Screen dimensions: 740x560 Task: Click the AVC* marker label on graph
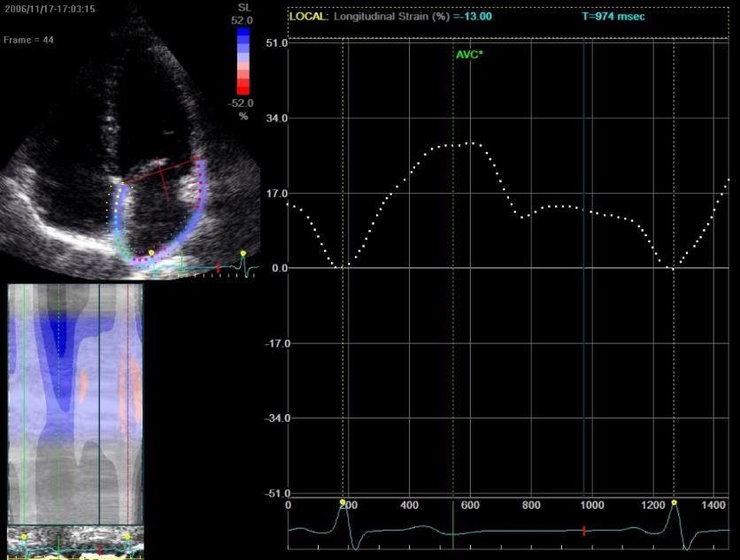[469, 55]
